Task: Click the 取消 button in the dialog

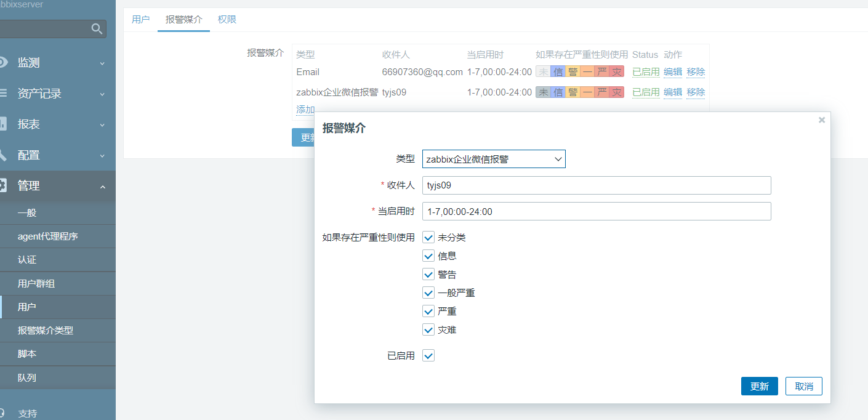Action: pyautogui.click(x=804, y=386)
